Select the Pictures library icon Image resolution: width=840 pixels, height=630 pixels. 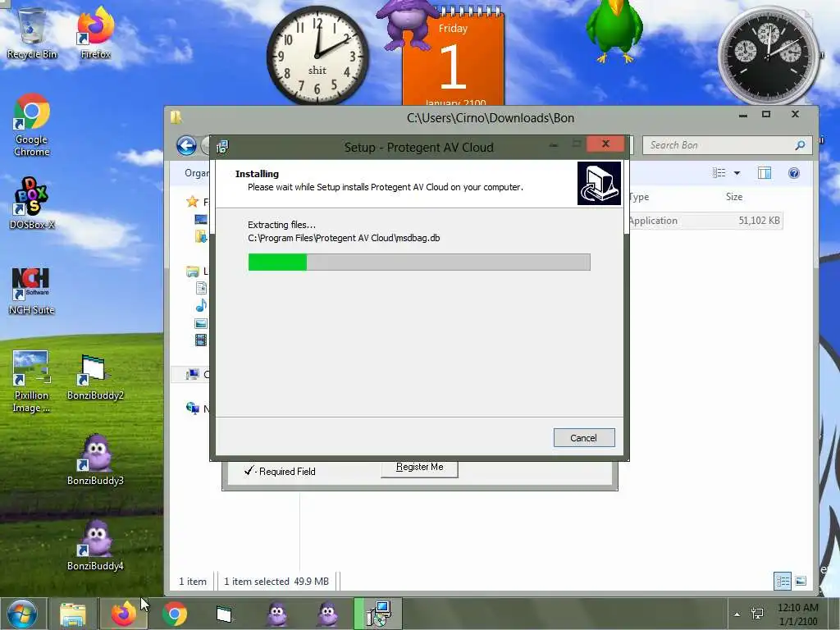click(x=201, y=323)
